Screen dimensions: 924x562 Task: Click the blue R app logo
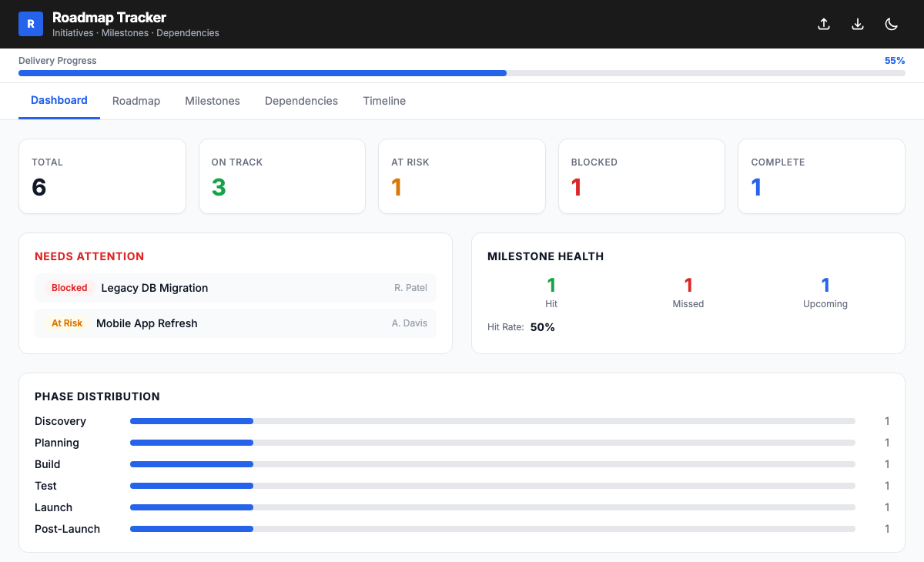tap(31, 24)
